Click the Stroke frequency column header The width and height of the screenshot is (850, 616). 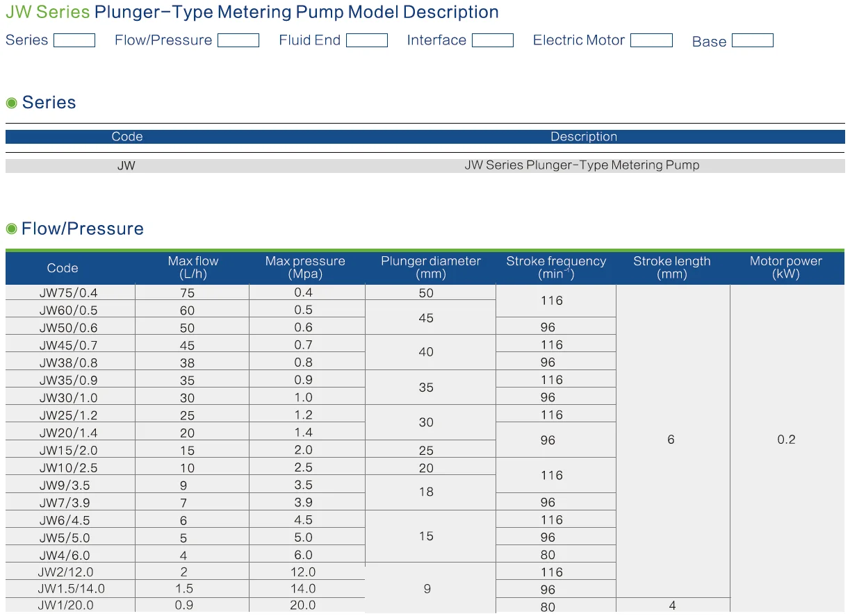556,267
